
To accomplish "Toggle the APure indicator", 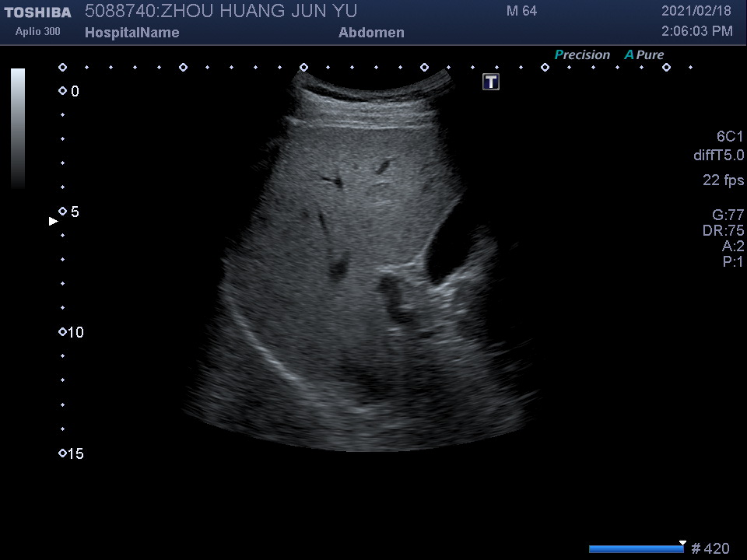I will [x=644, y=54].
